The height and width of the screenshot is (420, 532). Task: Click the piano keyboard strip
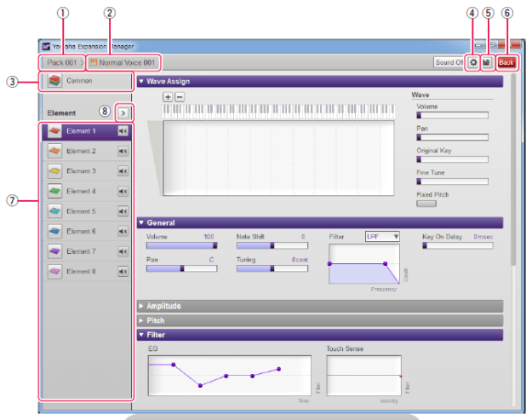(x=278, y=111)
